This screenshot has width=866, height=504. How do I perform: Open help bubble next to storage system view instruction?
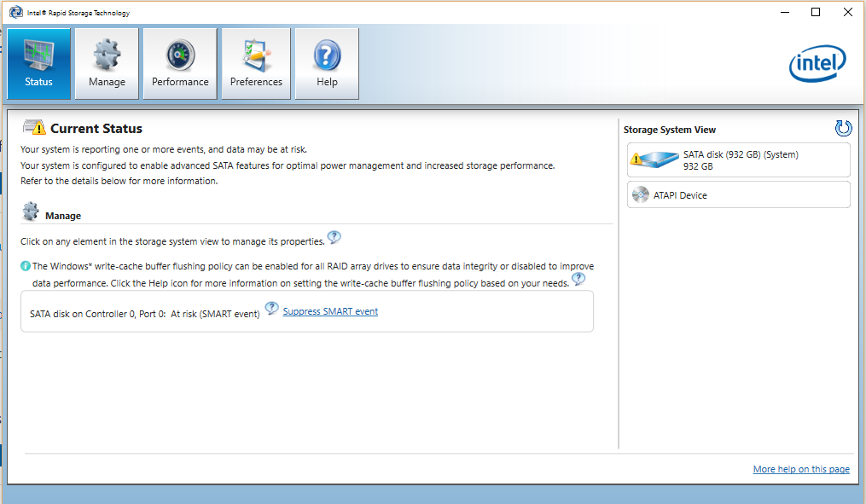[334, 237]
